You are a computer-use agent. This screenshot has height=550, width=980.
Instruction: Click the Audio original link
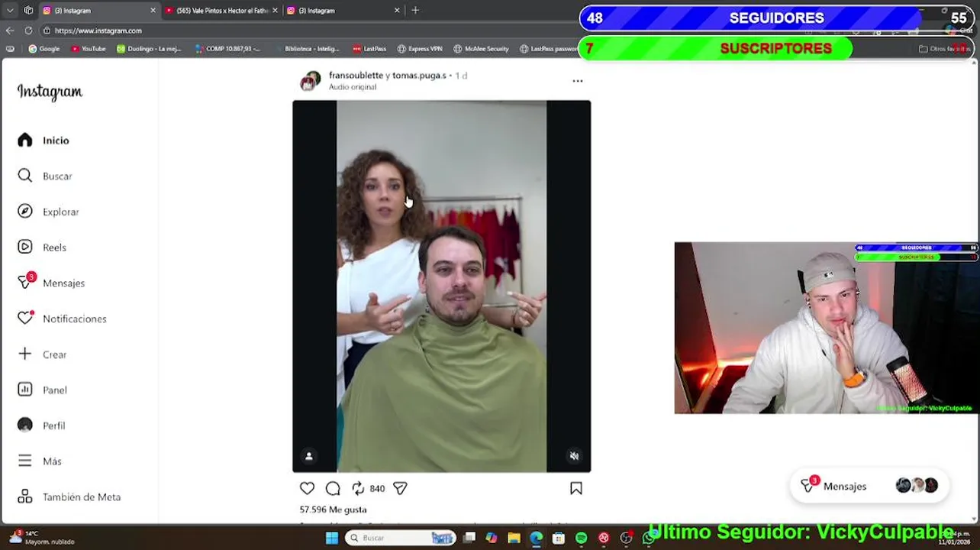click(353, 87)
